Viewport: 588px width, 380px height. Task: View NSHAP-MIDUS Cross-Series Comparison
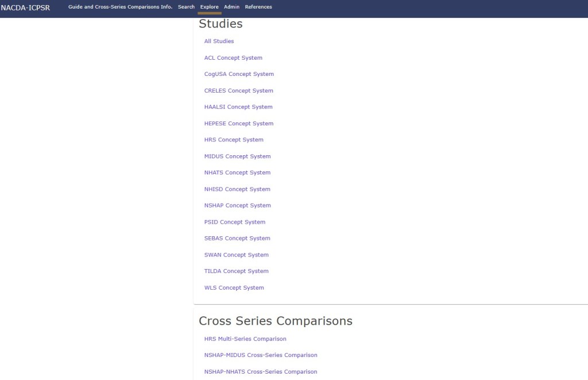(261, 355)
